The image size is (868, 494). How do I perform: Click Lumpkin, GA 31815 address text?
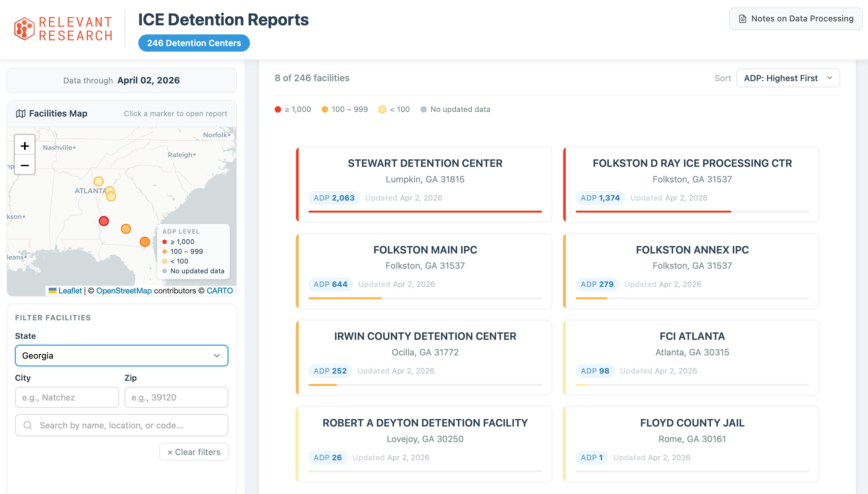(425, 179)
